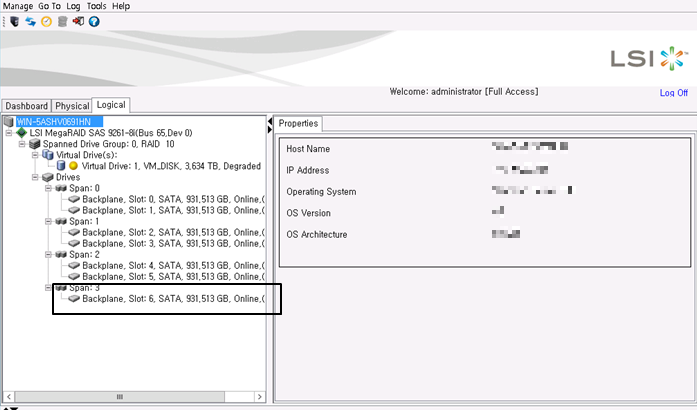Click disk icon for Slot: 0 drive
Image resolution: width=697 pixels, height=410 pixels.
click(x=74, y=199)
